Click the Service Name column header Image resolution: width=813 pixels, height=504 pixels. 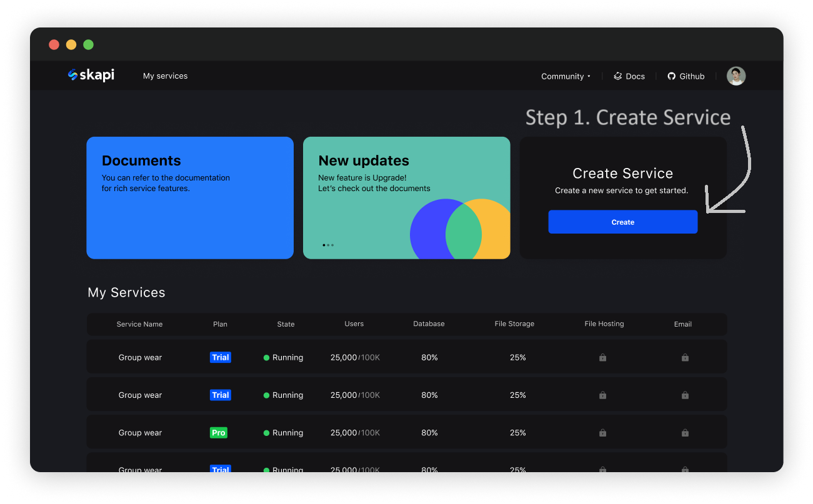click(139, 324)
